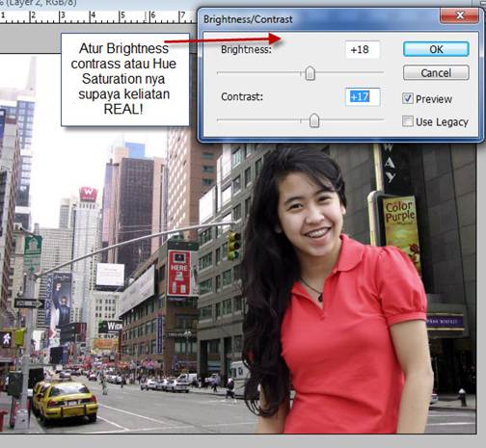Click the Brightness value field
Viewport: 486px width, 448px height.
363,49
